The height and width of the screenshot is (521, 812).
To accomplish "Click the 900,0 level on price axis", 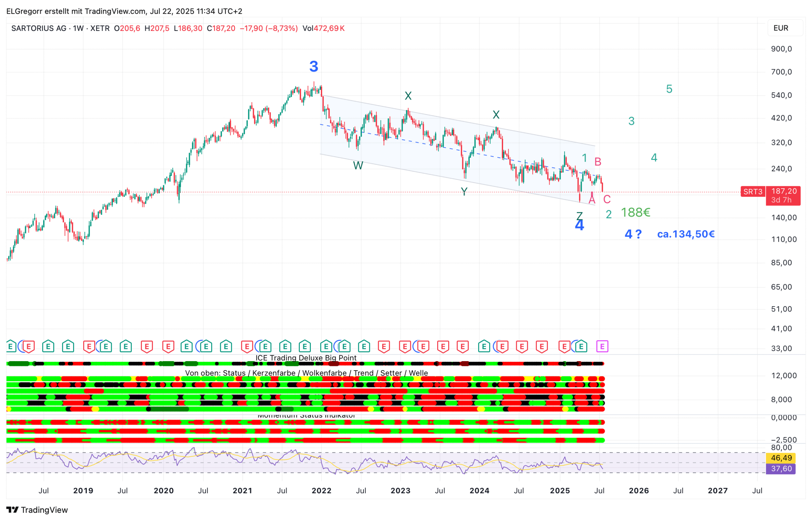I will click(781, 49).
